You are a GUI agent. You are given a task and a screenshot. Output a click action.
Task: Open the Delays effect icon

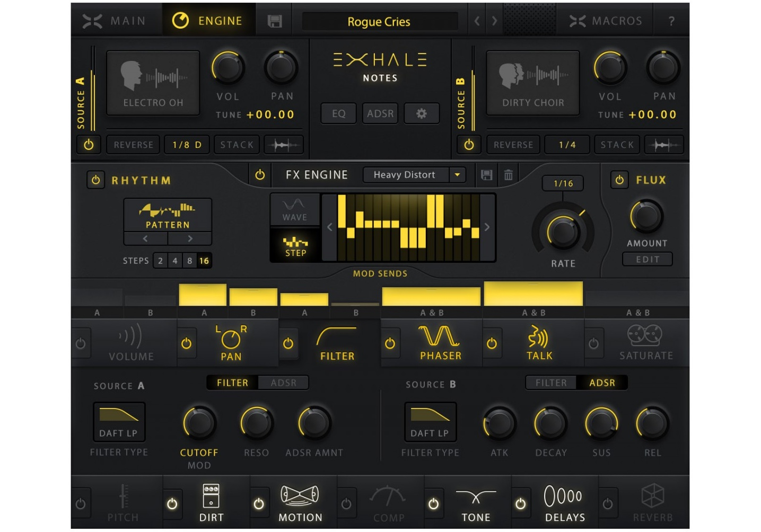(x=565, y=502)
